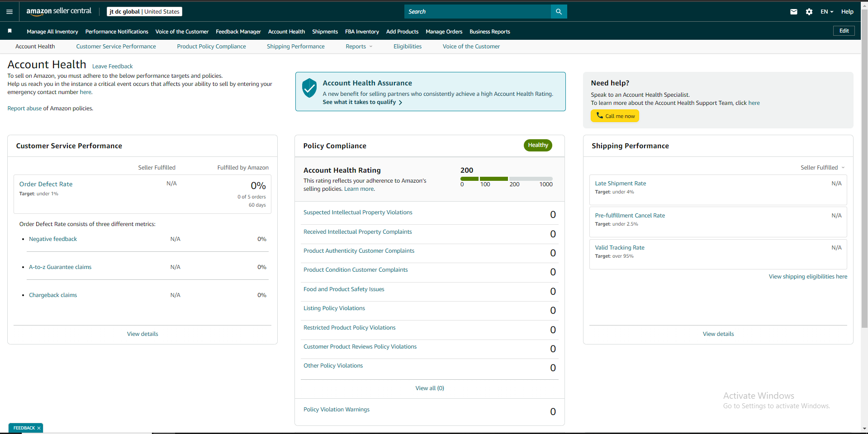
Task: View details for Customer Service Performance
Action: [x=142, y=334]
